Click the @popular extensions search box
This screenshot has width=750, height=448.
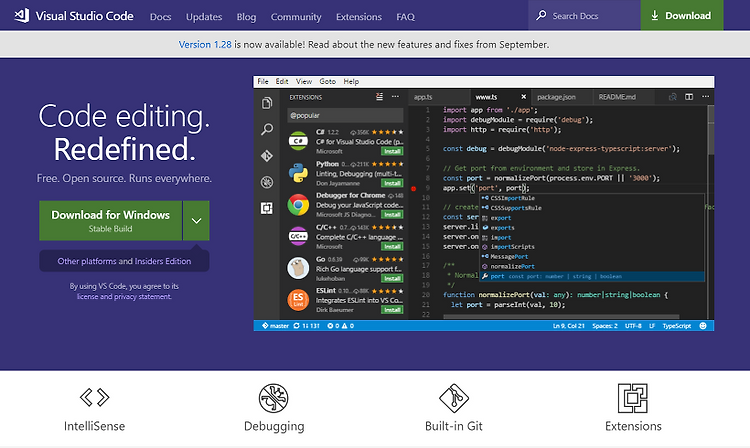coord(345,115)
